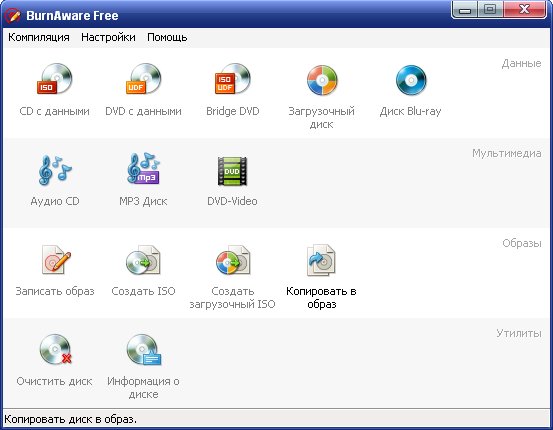Close the BurnAware Free window
This screenshot has width=553, height=430.
pyautogui.click(x=525, y=10)
